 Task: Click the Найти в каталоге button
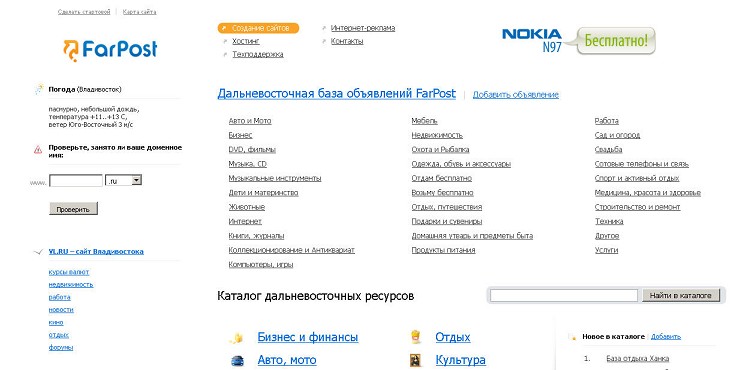pyautogui.click(x=680, y=295)
